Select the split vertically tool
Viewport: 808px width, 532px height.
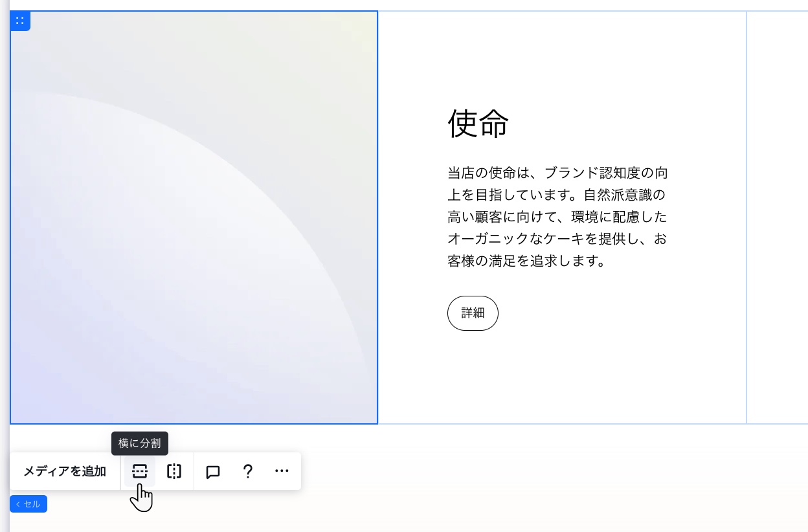pyautogui.click(x=174, y=471)
